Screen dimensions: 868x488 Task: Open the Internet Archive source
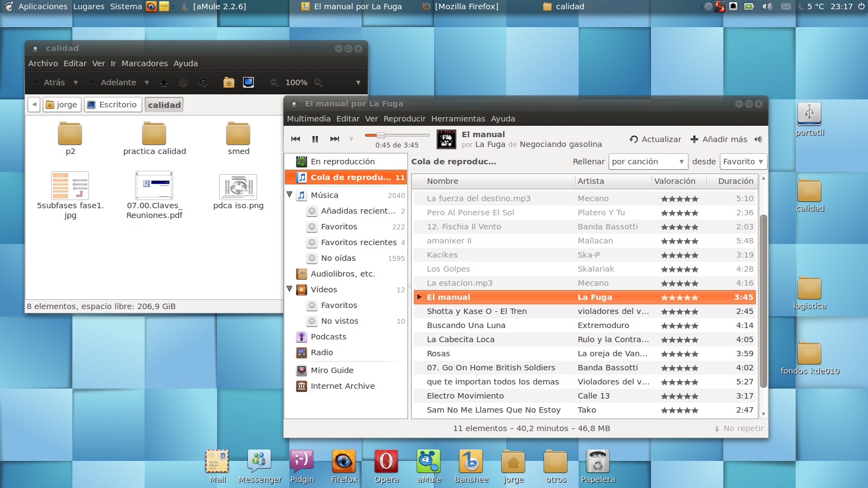tap(342, 386)
